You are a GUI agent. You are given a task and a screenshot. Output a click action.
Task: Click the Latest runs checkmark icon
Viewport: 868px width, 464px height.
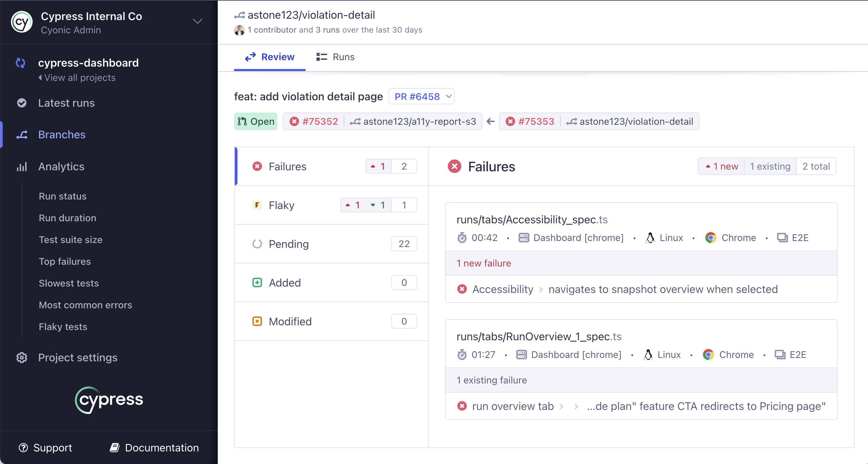22,103
